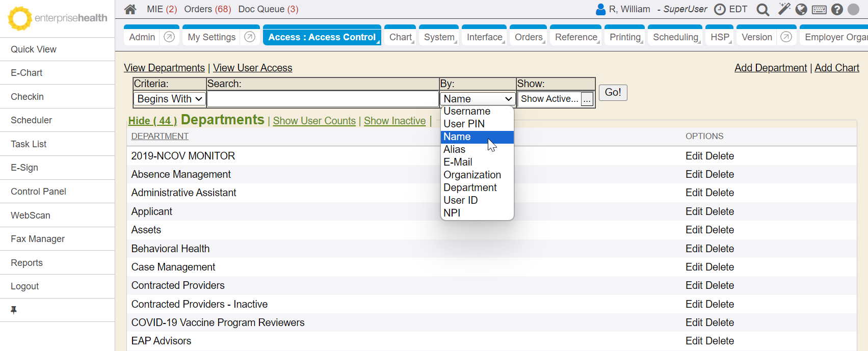Screen dimensions: 868x351
Task: Click the Show Inactive link
Action: coord(394,121)
